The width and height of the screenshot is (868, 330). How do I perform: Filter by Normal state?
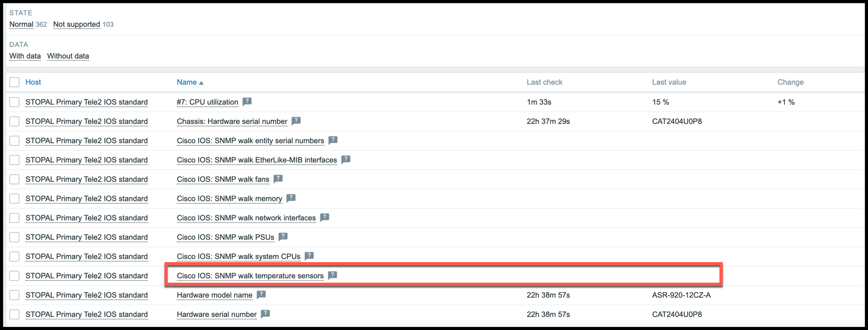click(x=21, y=24)
